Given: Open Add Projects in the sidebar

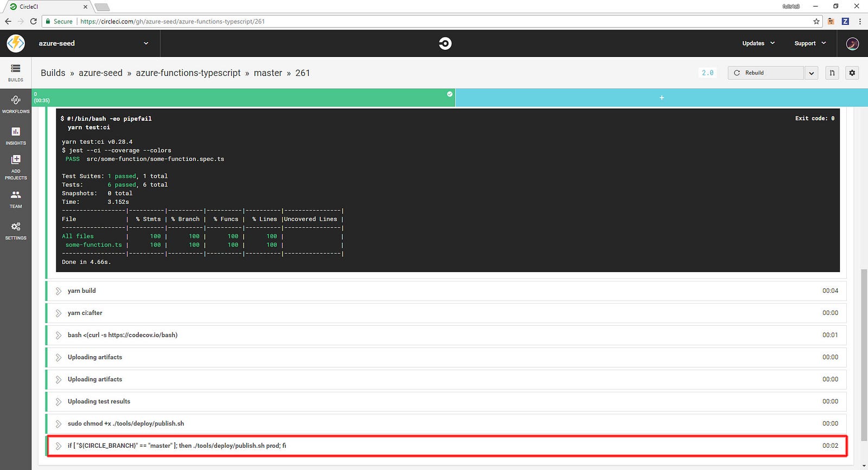Looking at the screenshot, I should (x=16, y=167).
